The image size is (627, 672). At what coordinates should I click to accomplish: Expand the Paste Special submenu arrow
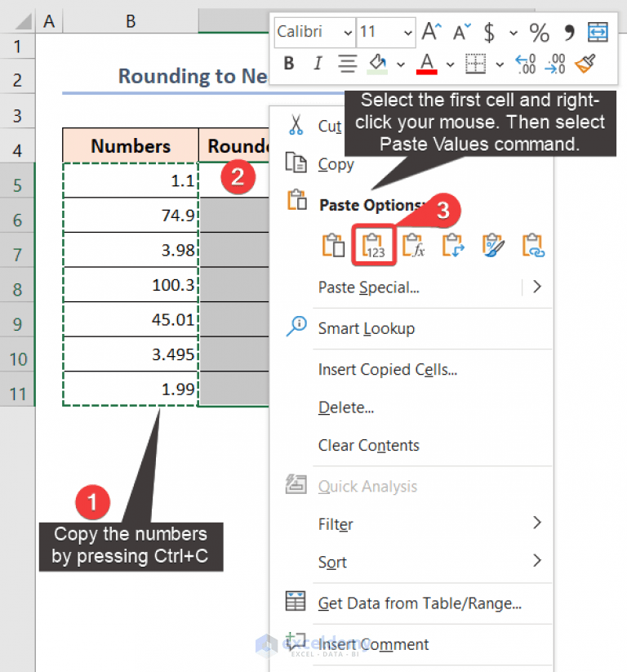point(537,287)
